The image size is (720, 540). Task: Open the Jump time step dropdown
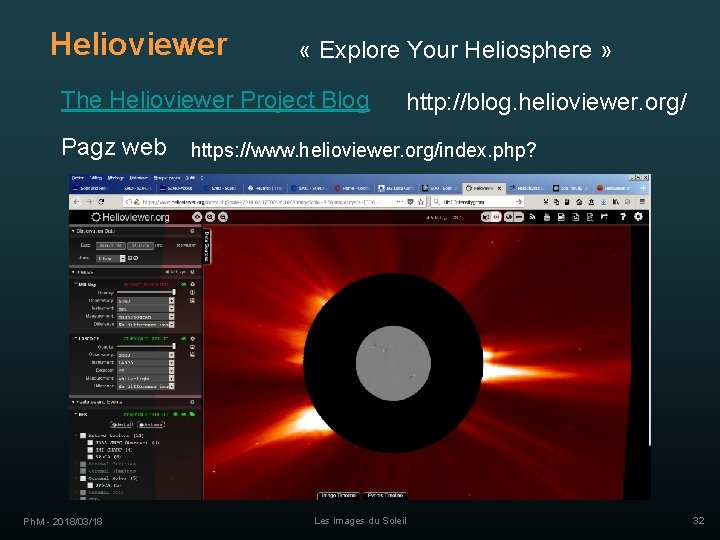tap(111, 259)
